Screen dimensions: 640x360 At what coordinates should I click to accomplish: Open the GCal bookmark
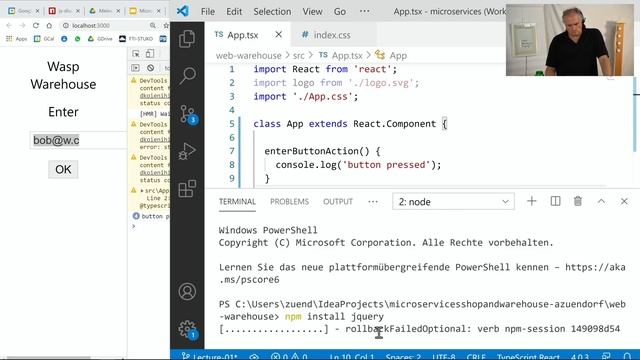44,39
